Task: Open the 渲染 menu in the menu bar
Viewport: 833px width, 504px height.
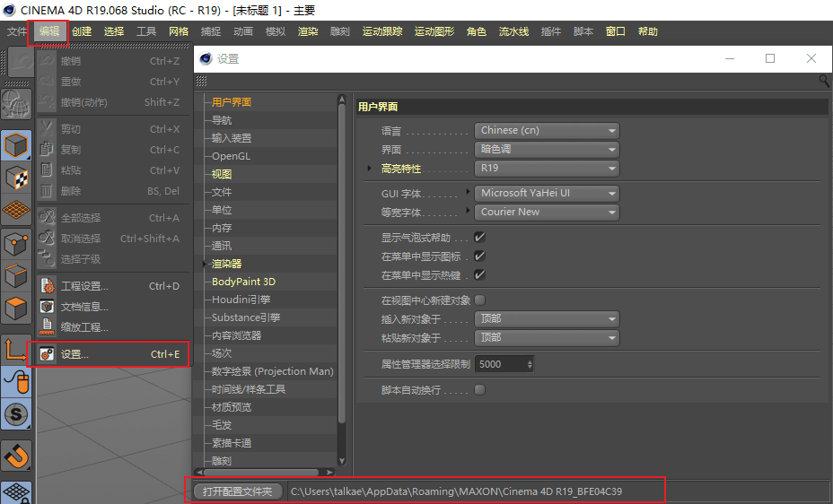Action: 307,31
